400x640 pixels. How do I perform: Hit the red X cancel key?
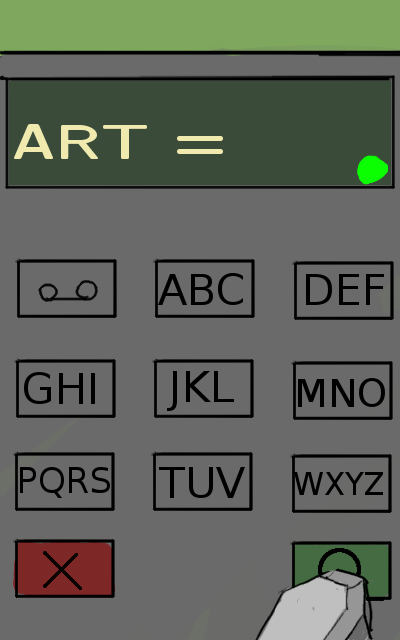point(64,569)
